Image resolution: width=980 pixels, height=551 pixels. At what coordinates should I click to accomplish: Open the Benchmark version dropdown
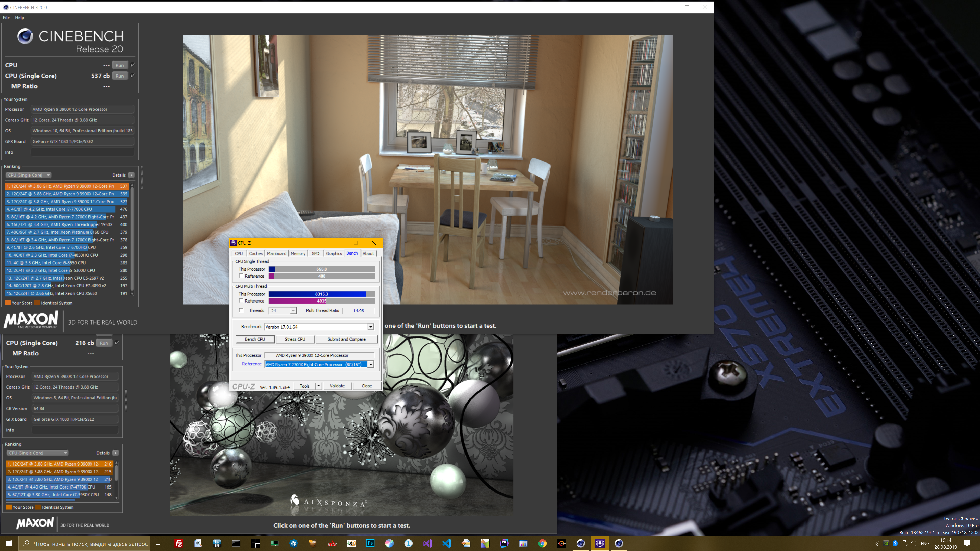point(370,327)
